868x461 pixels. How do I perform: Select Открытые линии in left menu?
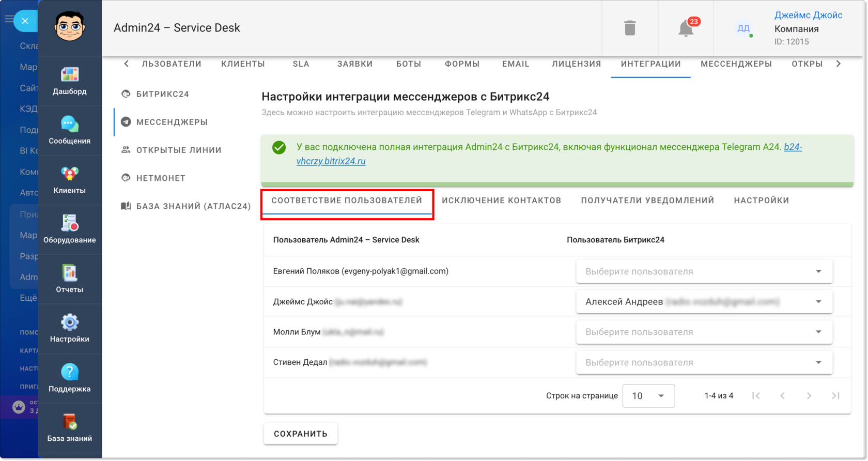click(179, 150)
